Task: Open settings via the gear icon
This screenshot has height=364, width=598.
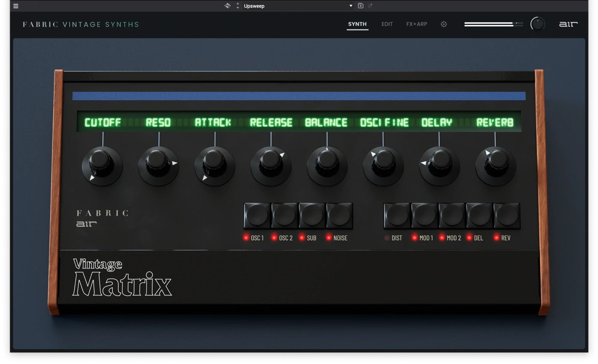Action: coord(444,24)
